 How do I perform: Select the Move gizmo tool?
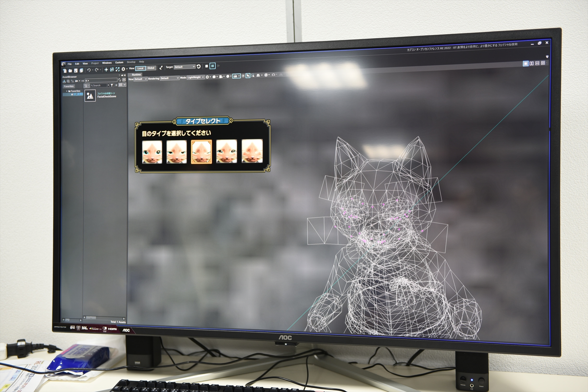106,70
